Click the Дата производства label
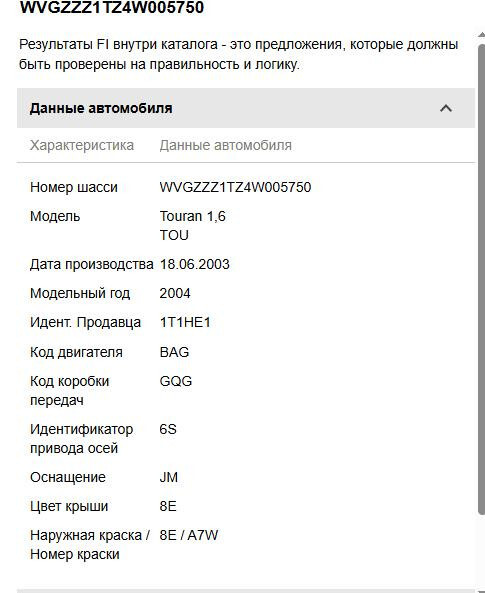The image size is (485, 593). click(92, 264)
